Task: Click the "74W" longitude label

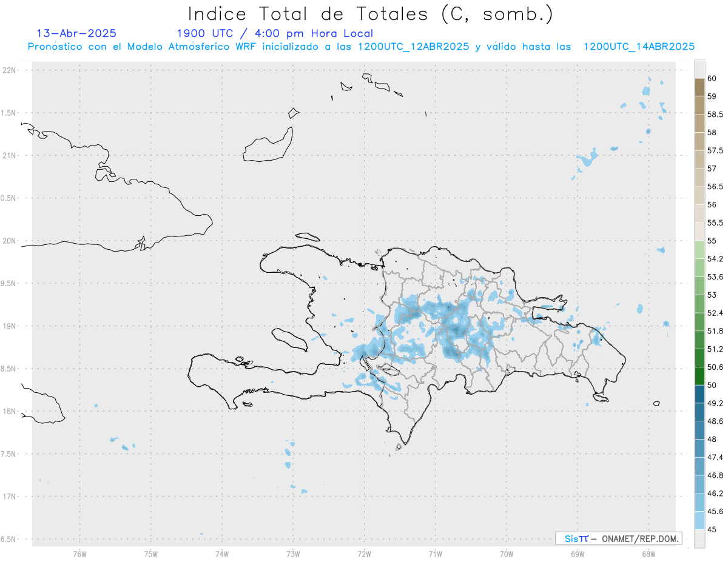Action: (x=221, y=554)
